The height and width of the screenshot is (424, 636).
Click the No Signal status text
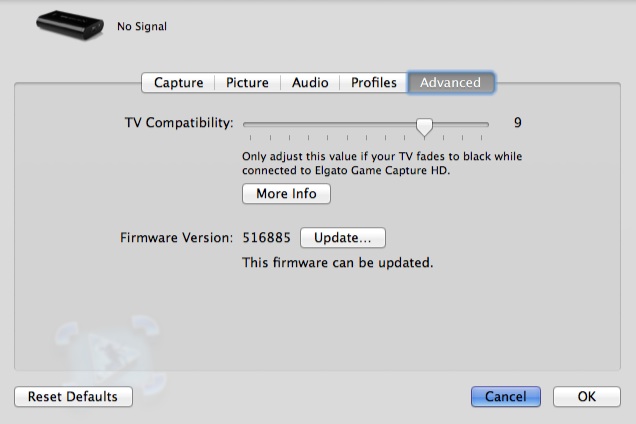click(142, 27)
